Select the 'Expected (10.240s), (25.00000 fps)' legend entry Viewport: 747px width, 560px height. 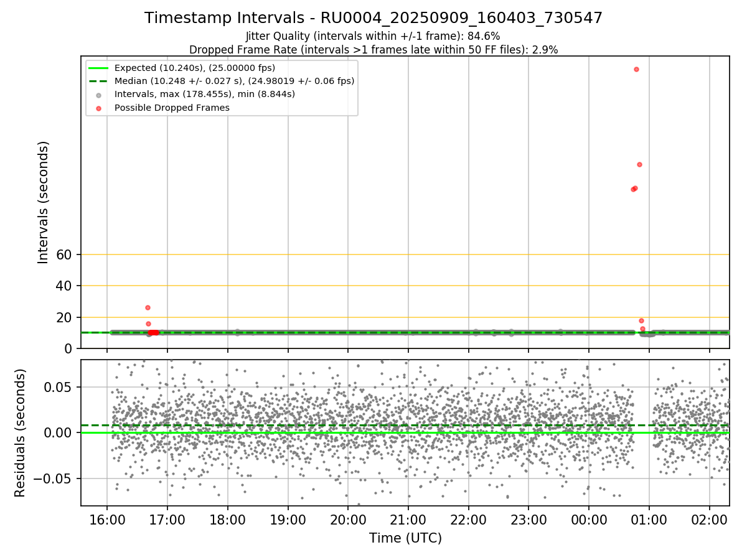(x=195, y=68)
